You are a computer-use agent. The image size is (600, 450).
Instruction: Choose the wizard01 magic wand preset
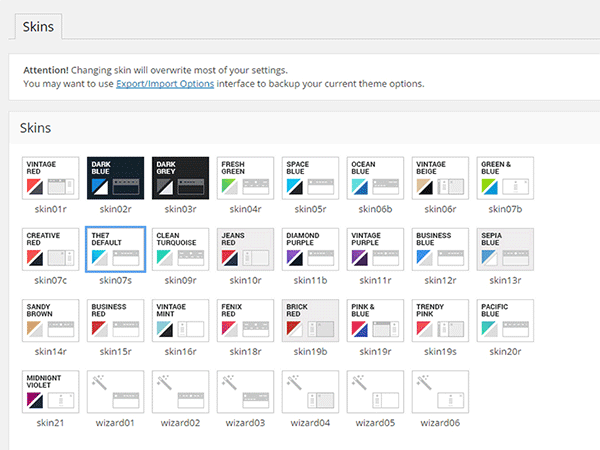point(116,391)
